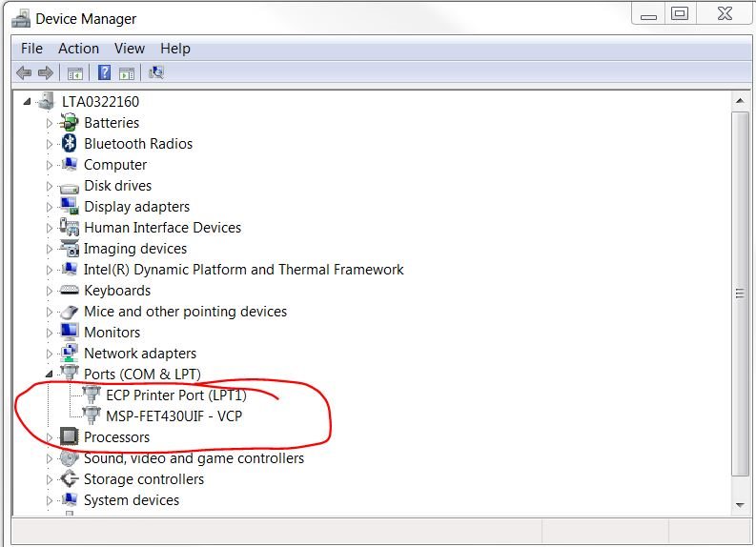Expand the Keyboards category arrow

[49, 291]
